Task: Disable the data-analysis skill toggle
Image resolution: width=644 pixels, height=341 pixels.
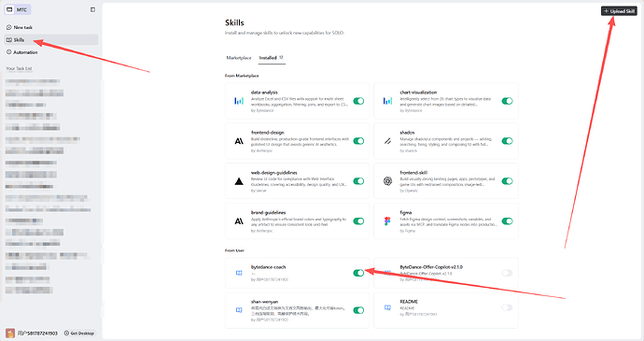Action: [358, 101]
